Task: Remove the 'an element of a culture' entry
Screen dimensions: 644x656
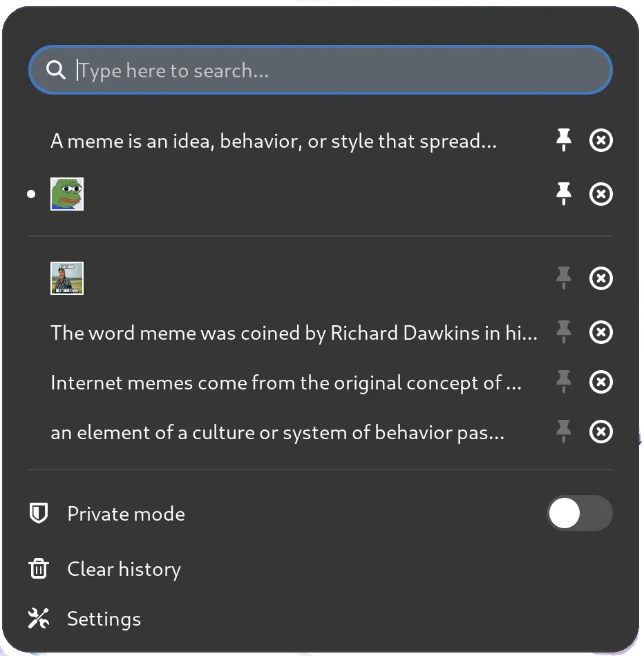Action: point(600,432)
